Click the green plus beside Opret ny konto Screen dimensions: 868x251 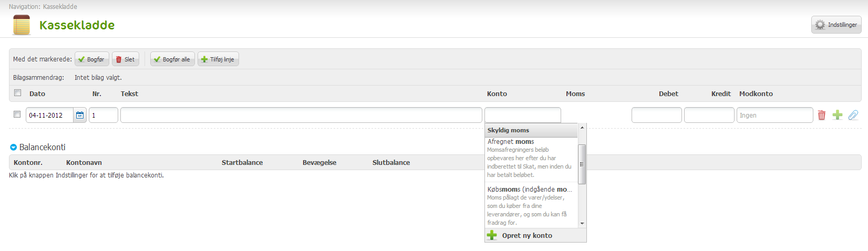coord(492,235)
